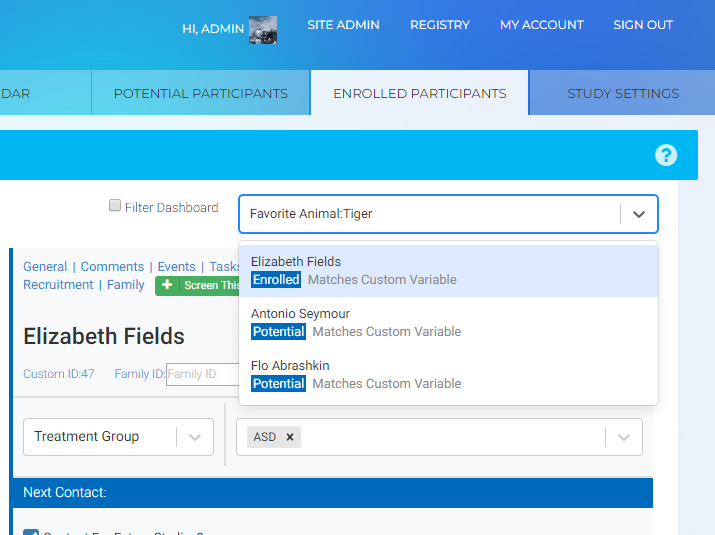
Task: Select the Enrolled Participants tab
Action: (x=419, y=93)
